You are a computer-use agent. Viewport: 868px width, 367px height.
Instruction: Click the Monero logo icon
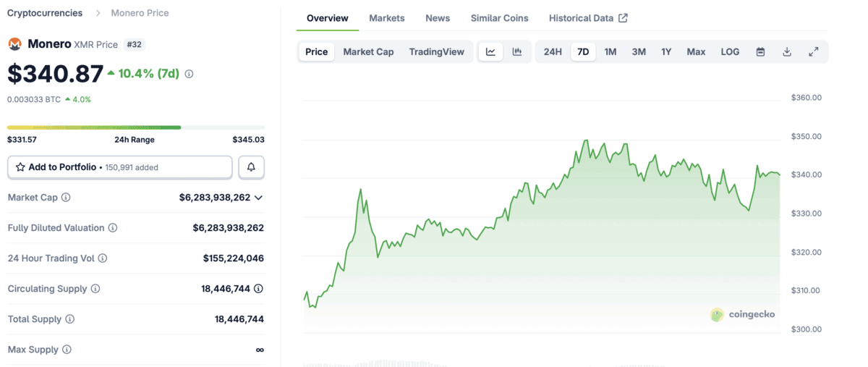tap(14, 44)
